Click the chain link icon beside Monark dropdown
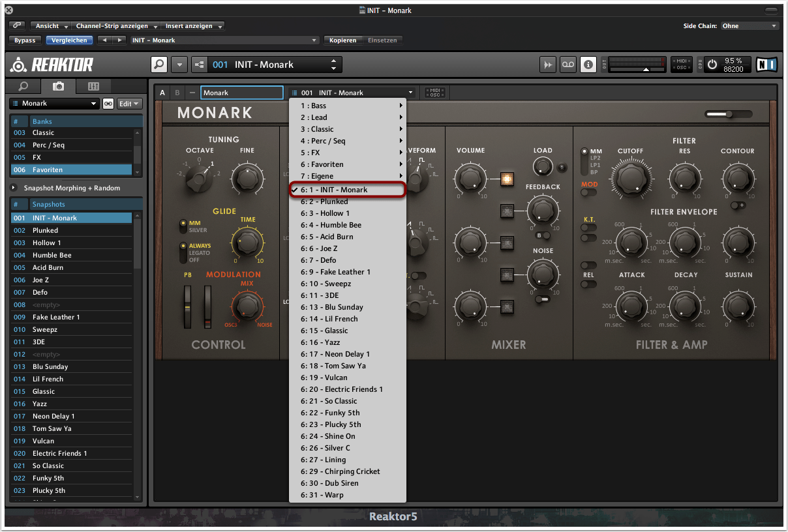 [x=108, y=104]
